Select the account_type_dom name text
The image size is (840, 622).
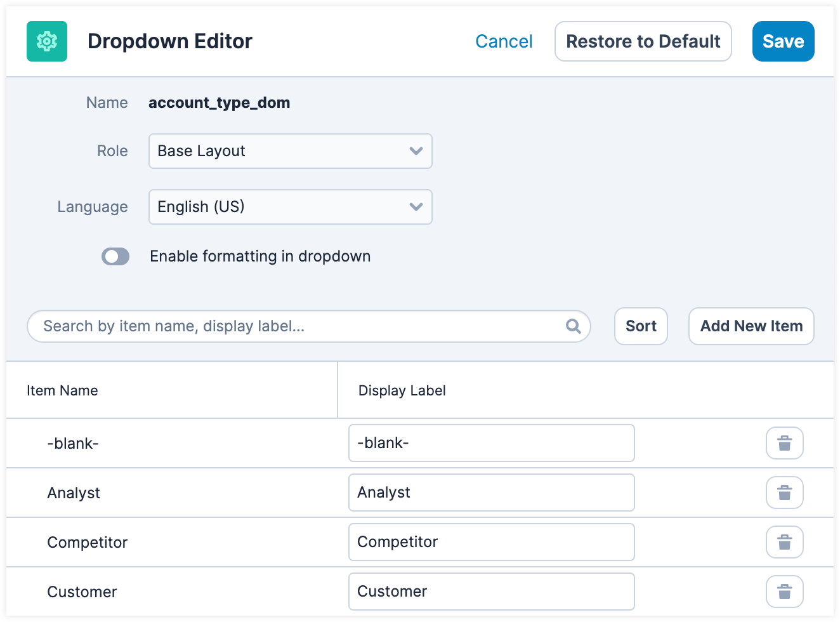point(220,103)
